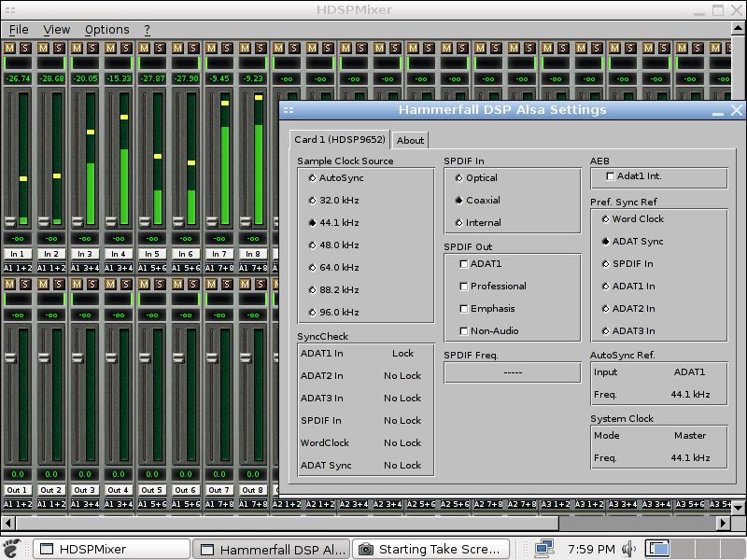Click the mixer scroll right arrow
Image resolution: width=747 pixels, height=560 pixels.
coord(723,523)
